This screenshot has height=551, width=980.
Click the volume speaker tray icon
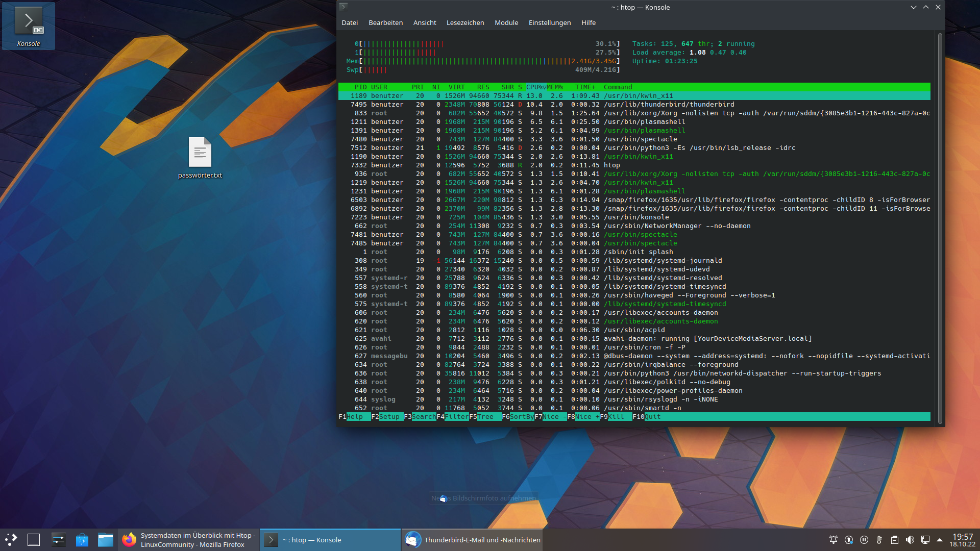point(910,540)
